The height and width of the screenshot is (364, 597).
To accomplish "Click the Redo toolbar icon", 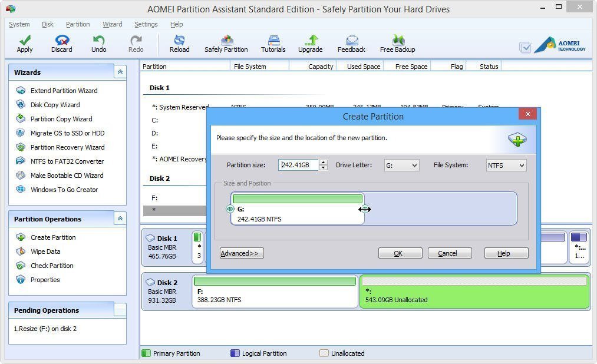I will [136, 40].
